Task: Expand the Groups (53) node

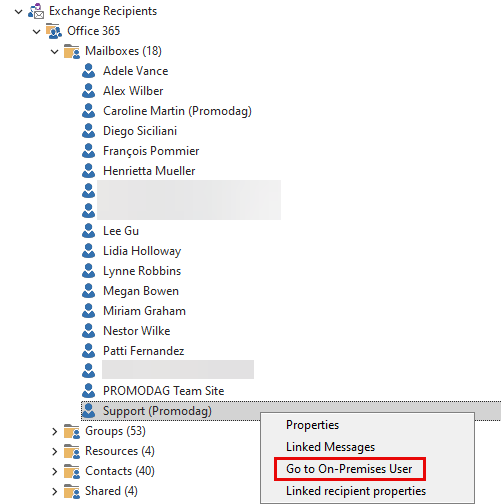Action: click(x=55, y=431)
